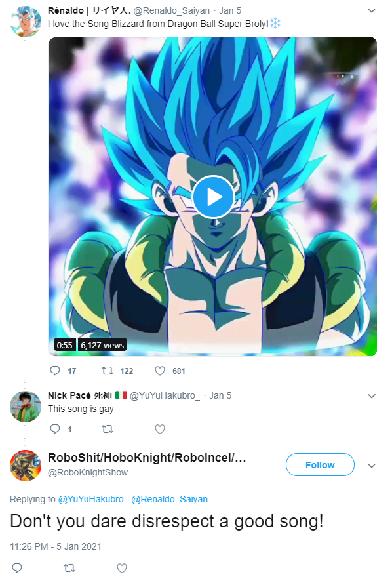Reply to Nick Pacè's tweet
Screen dimensions: 392x585
[x=55, y=429]
